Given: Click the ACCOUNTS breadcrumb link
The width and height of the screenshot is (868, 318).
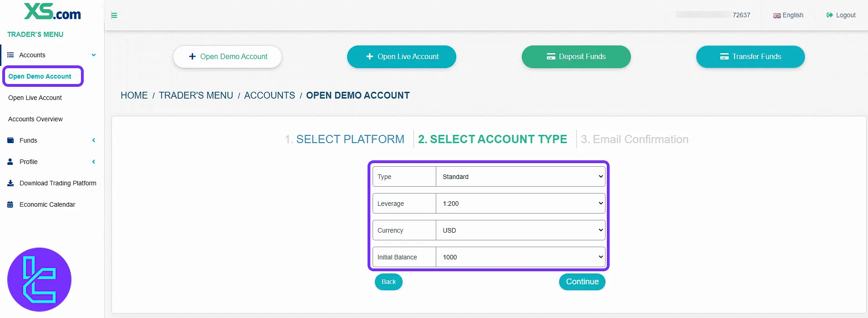Looking at the screenshot, I should 270,95.
